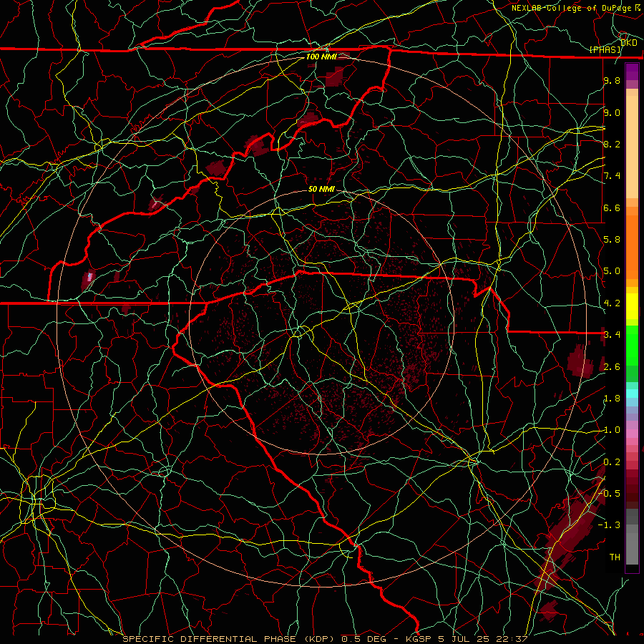This screenshot has width=644, height=644.
Task: Click the "TH" threshold label on the scale
Action: pos(615,557)
